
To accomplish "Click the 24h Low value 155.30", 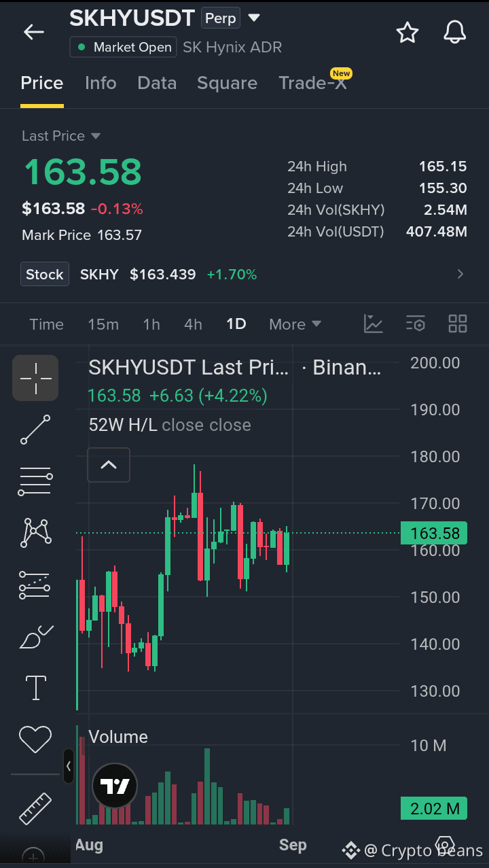I will click(x=443, y=188).
